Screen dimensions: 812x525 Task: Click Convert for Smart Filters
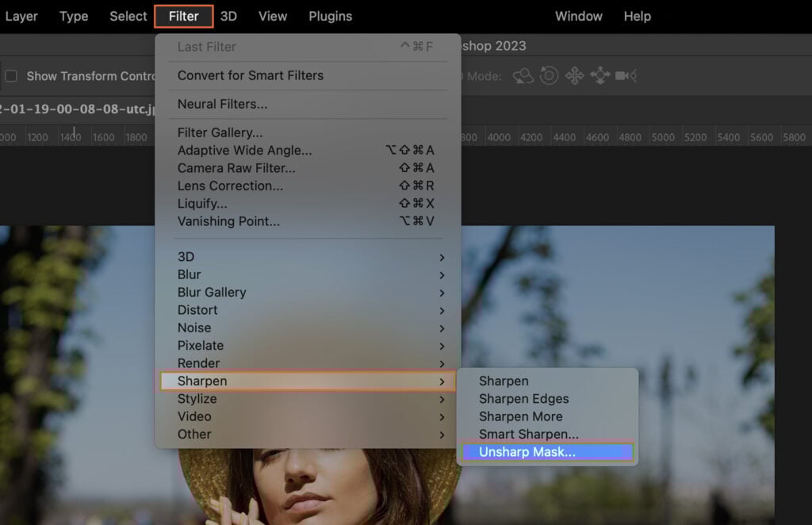(x=251, y=75)
